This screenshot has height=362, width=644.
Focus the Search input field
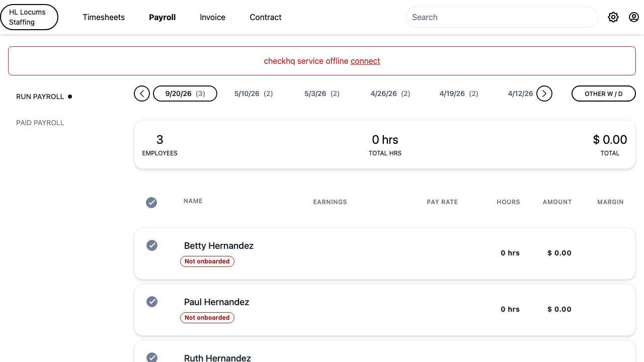[x=502, y=17]
